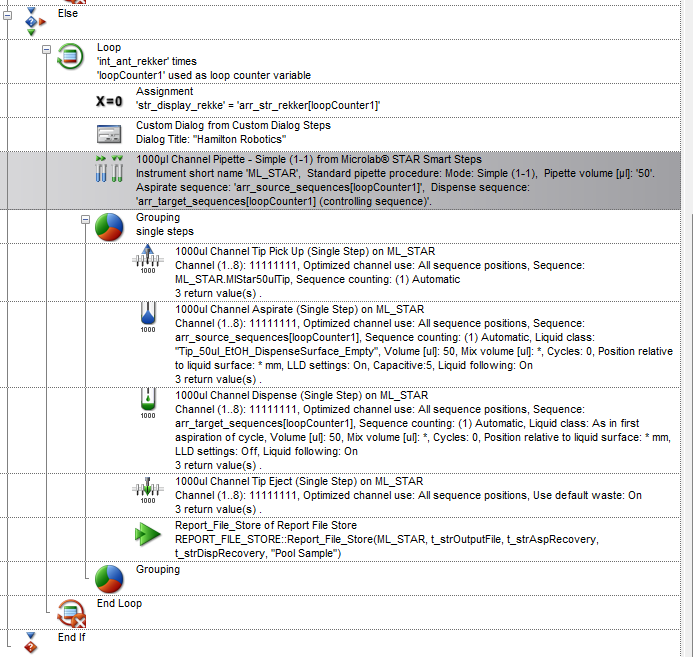Click the End Loop icon
The image size is (693, 657).
(x=71, y=613)
